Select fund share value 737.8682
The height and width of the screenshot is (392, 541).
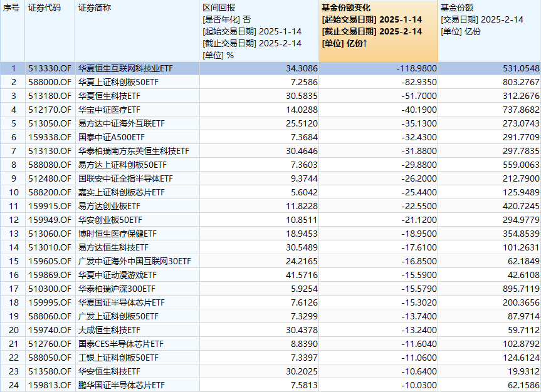[x=489, y=110]
